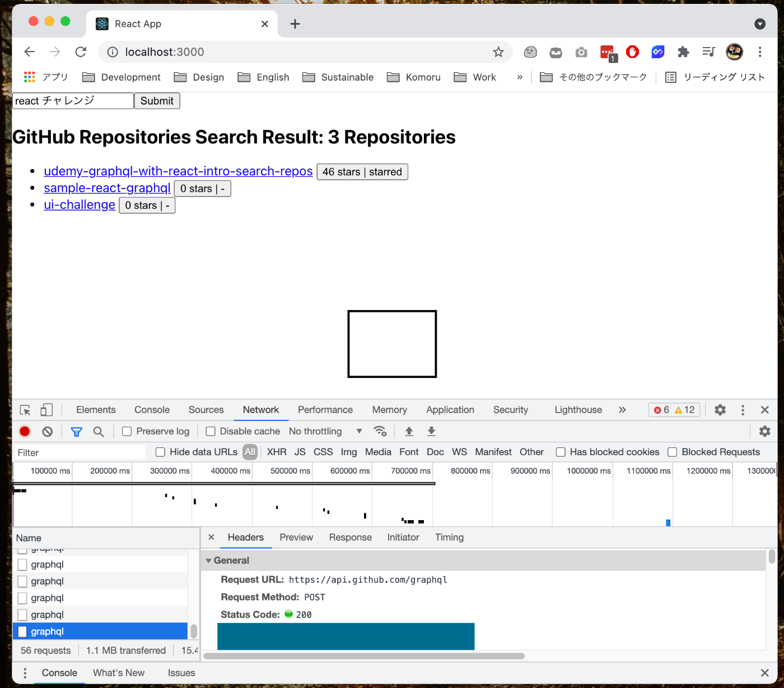Import HAR file with upload arrow
This screenshot has height=688, width=784.
[409, 431]
